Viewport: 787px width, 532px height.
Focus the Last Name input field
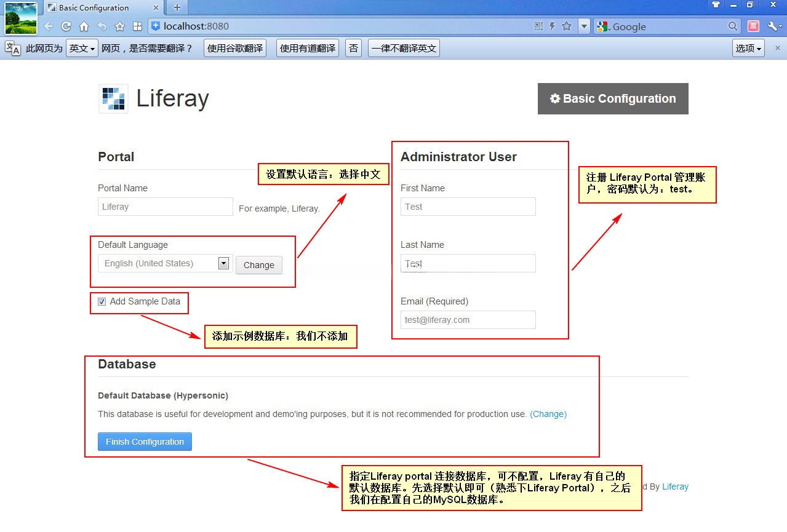point(468,263)
